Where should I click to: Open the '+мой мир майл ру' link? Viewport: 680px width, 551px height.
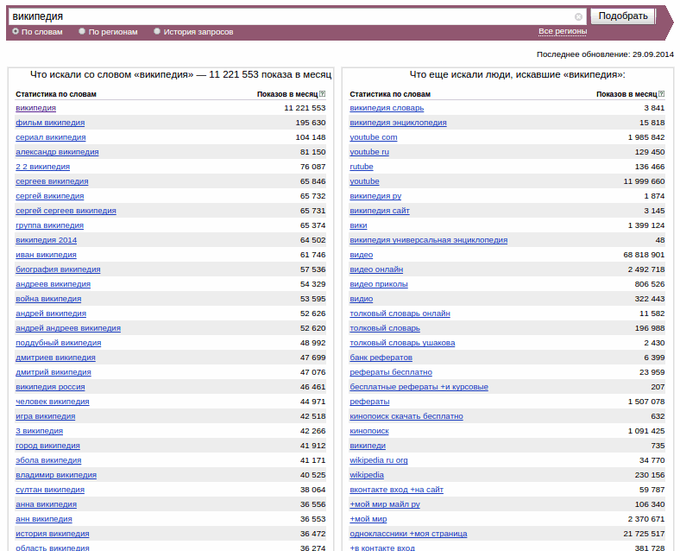385,505
